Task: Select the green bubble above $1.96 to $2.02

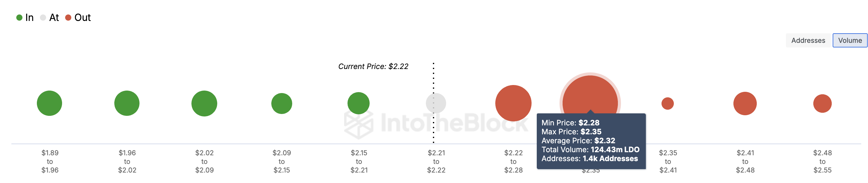Action: point(127,103)
